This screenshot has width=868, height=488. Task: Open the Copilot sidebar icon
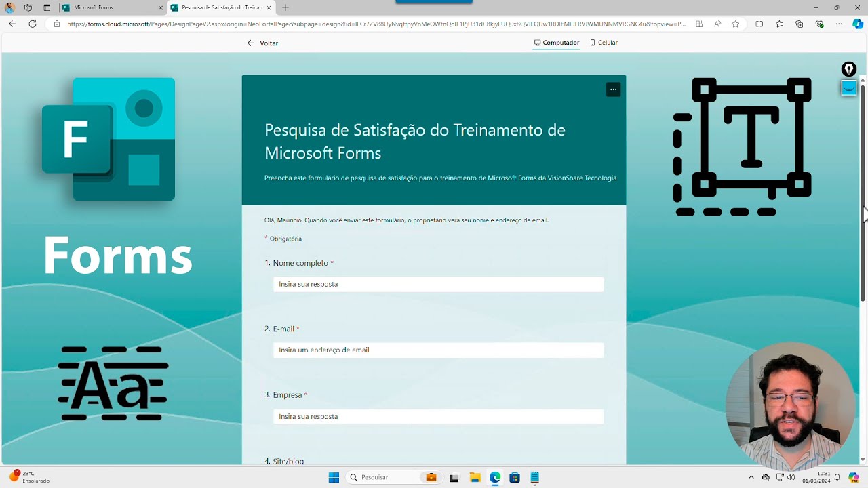pos(858,24)
